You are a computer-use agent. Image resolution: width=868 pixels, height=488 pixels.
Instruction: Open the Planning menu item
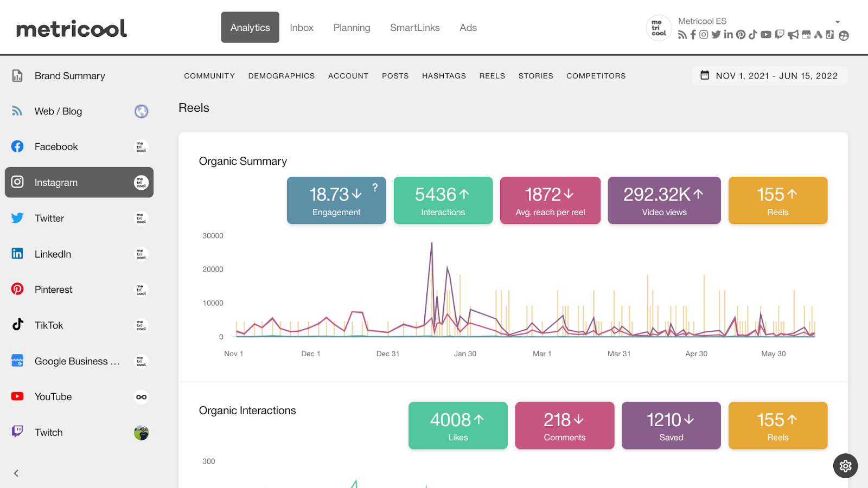(352, 27)
